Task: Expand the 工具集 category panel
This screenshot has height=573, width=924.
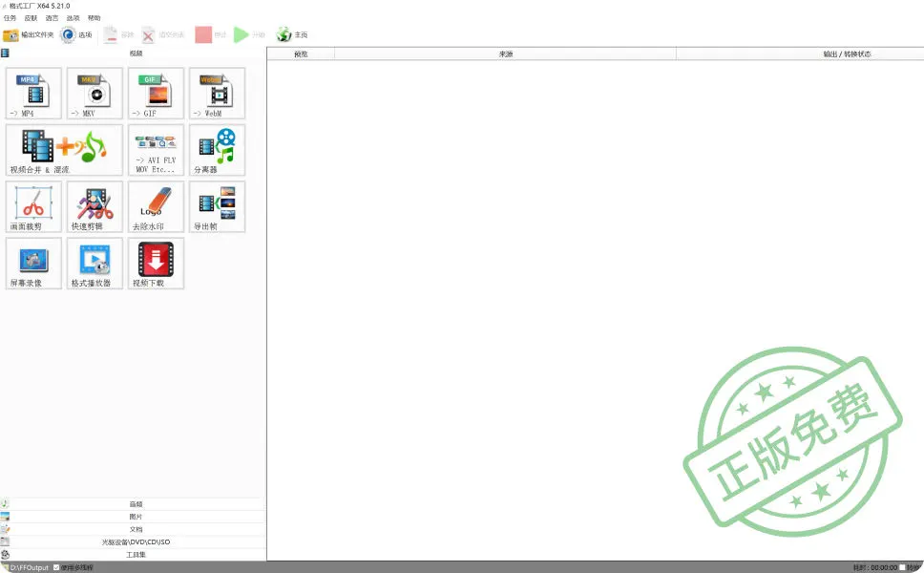Action: 135,554
